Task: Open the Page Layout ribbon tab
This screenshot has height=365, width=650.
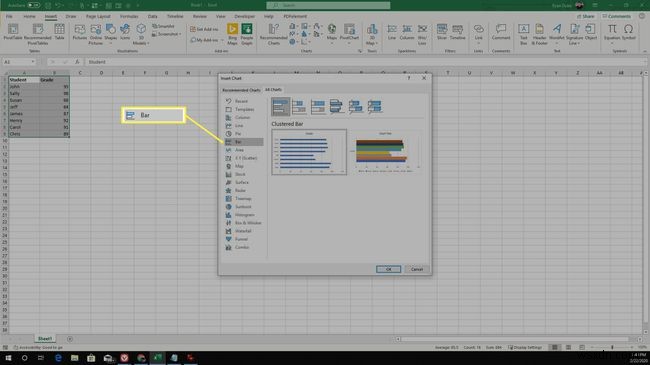Action: click(x=98, y=16)
